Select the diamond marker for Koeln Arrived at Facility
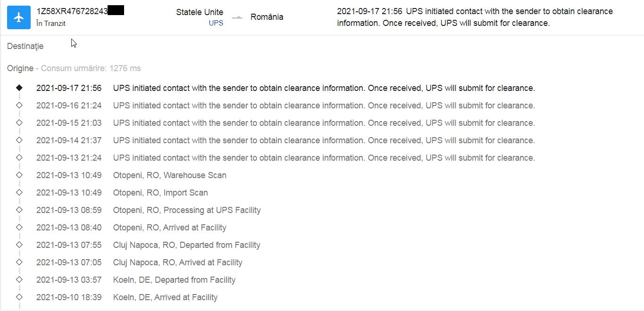Screen dimensions: 644x311 pyautogui.click(x=19, y=297)
